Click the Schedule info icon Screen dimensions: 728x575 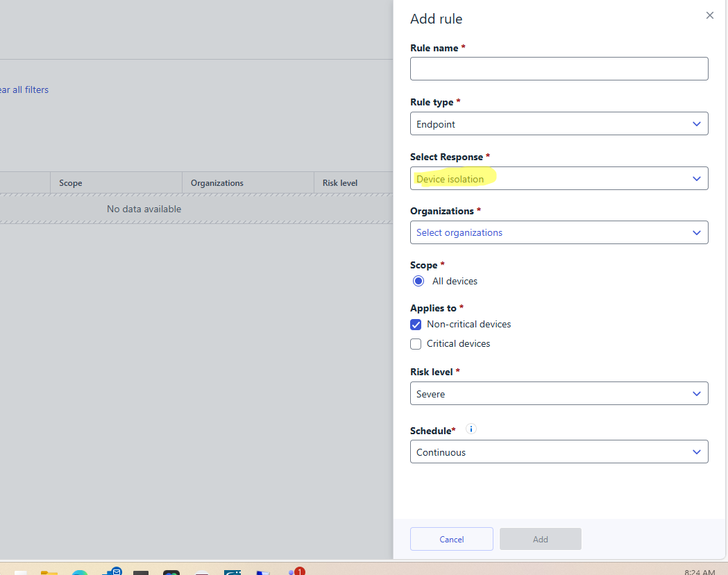[x=471, y=429]
